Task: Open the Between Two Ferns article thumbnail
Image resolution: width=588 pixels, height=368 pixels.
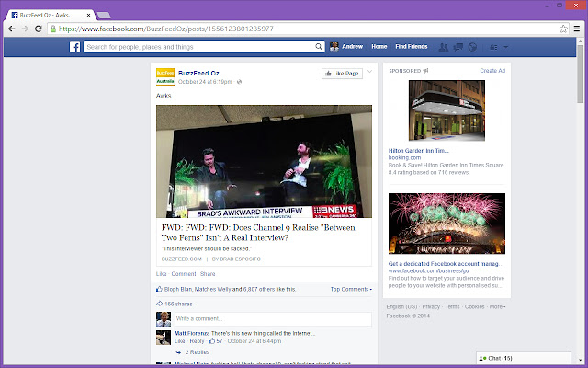Action: pos(264,162)
